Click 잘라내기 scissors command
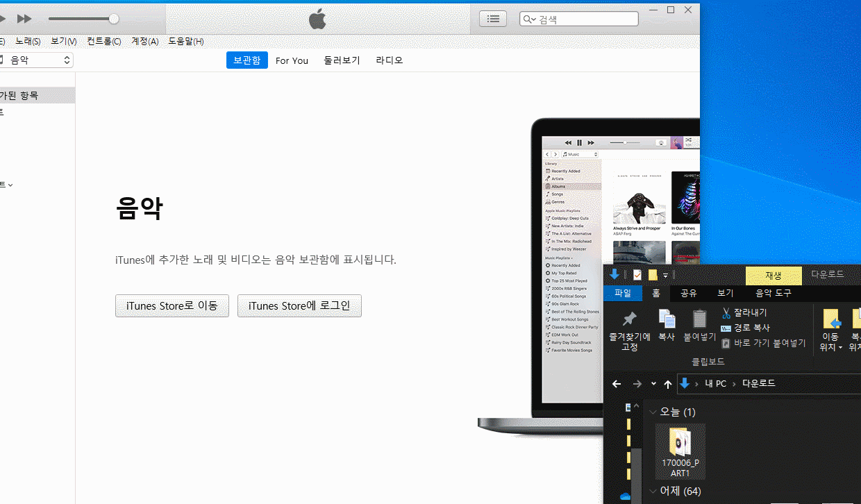This screenshot has width=861, height=504. [744, 313]
